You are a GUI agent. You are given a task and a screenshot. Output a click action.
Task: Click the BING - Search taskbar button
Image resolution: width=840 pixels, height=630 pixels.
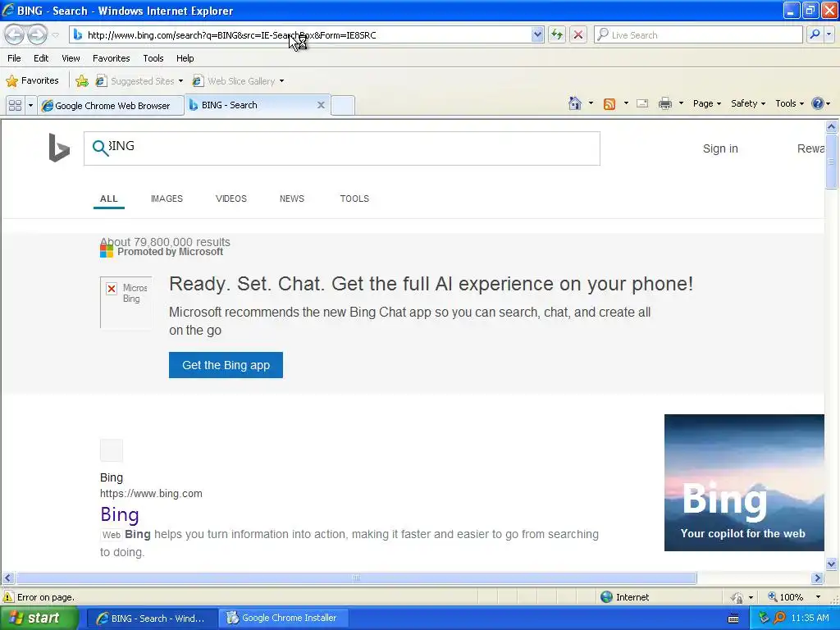(x=152, y=619)
